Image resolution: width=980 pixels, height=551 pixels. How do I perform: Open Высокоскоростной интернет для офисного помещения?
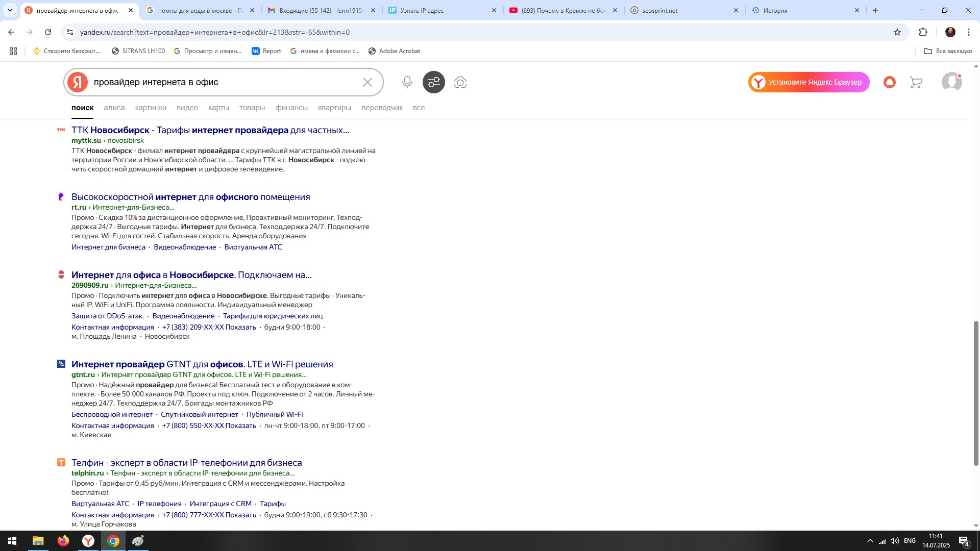click(190, 197)
